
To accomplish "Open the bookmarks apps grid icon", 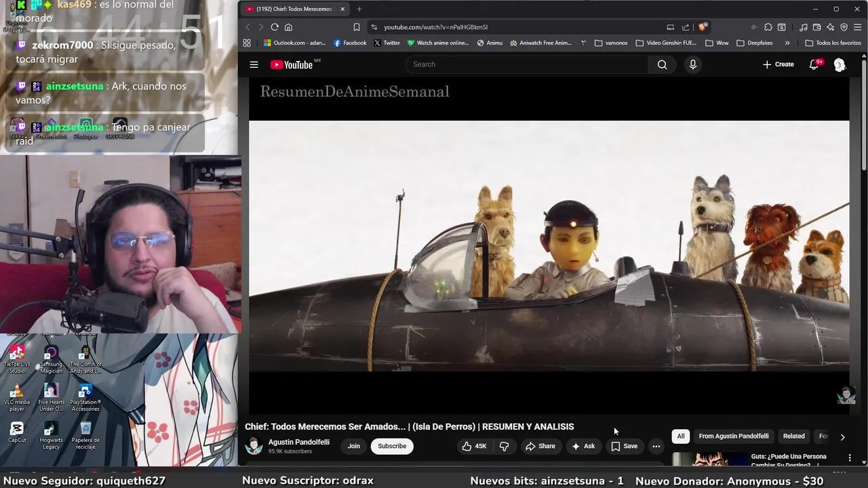I will 247,43.
